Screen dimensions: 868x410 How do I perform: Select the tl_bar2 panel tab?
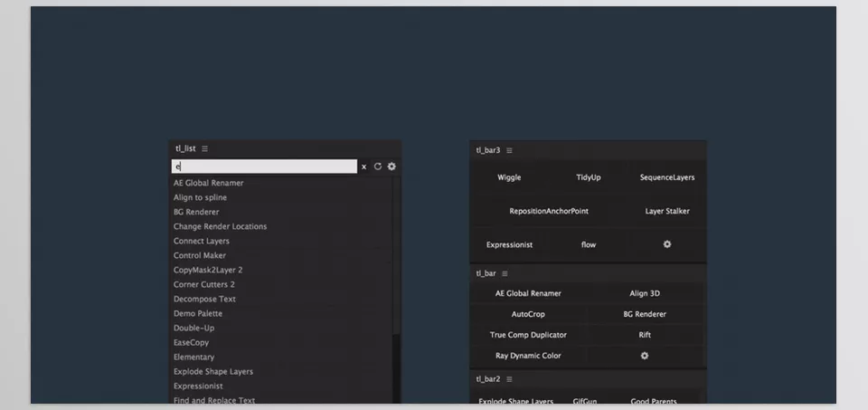(487, 379)
